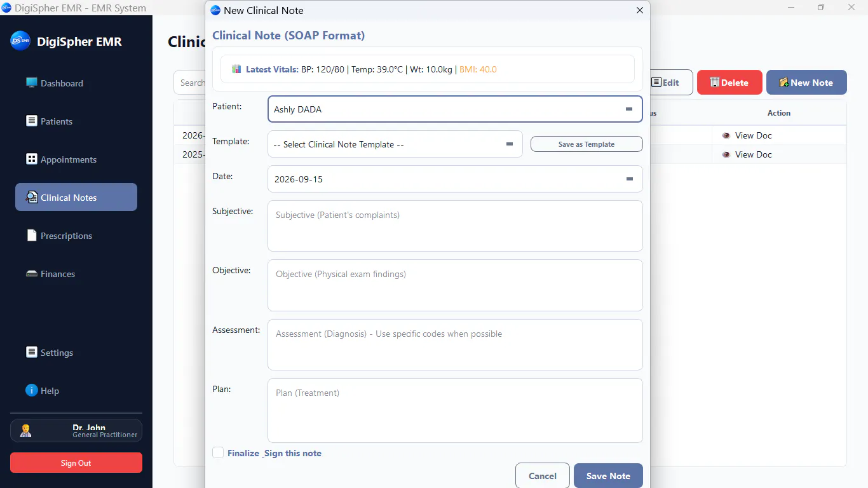868x488 pixels.
Task: Open the Patient dropdown showing Ashly DADA
Action: click(455, 109)
